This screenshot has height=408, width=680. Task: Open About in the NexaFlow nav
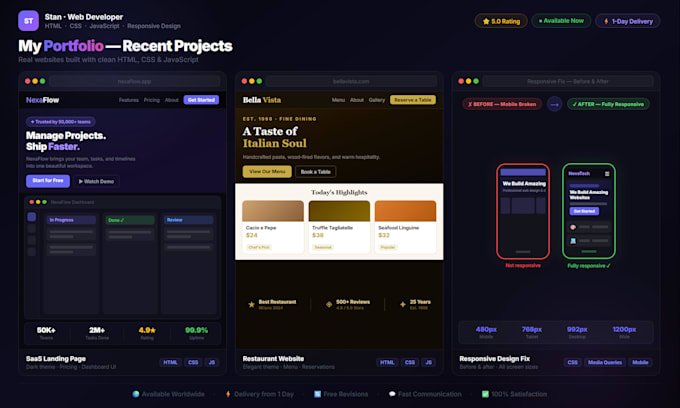pyautogui.click(x=172, y=100)
